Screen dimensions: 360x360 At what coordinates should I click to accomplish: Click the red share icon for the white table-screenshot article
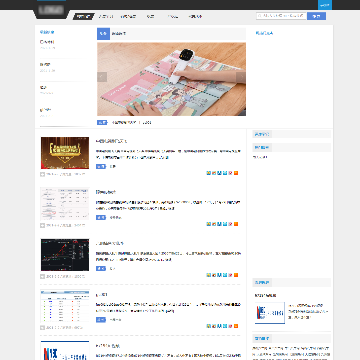click(231, 224)
